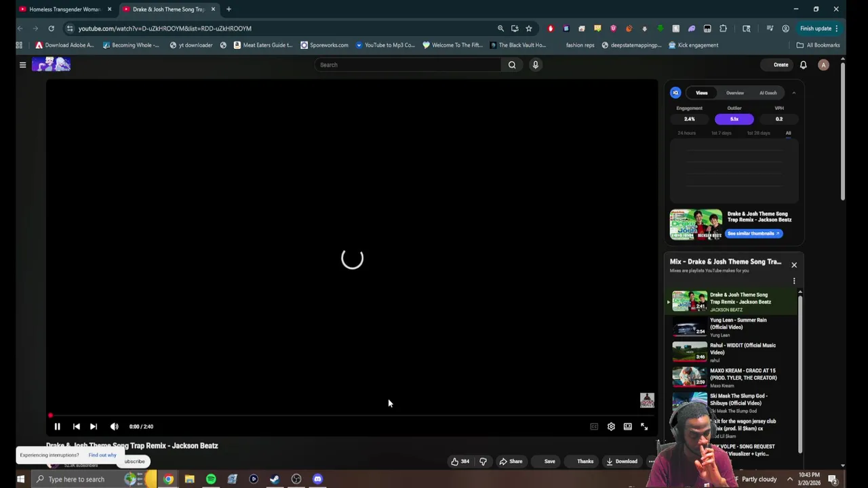Choose the 1st 28 days time range

point(758,134)
